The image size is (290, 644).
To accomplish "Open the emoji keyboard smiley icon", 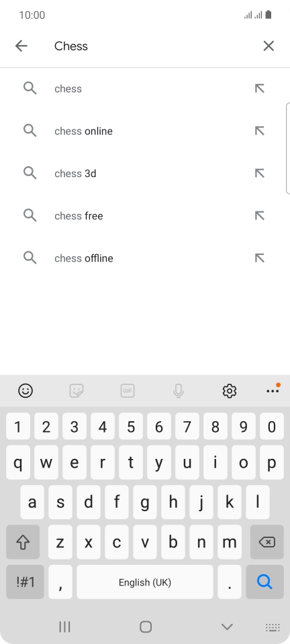I will click(26, 390).
